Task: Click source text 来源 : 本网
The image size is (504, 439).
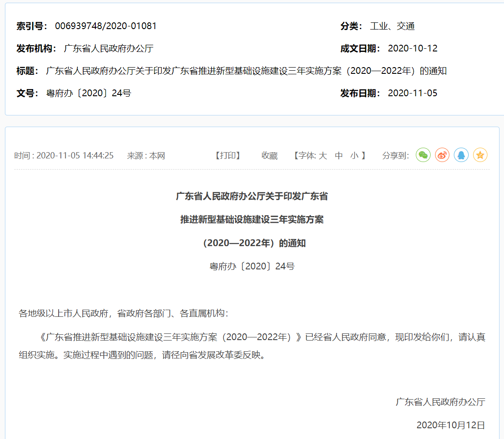Action: (146, 156)
